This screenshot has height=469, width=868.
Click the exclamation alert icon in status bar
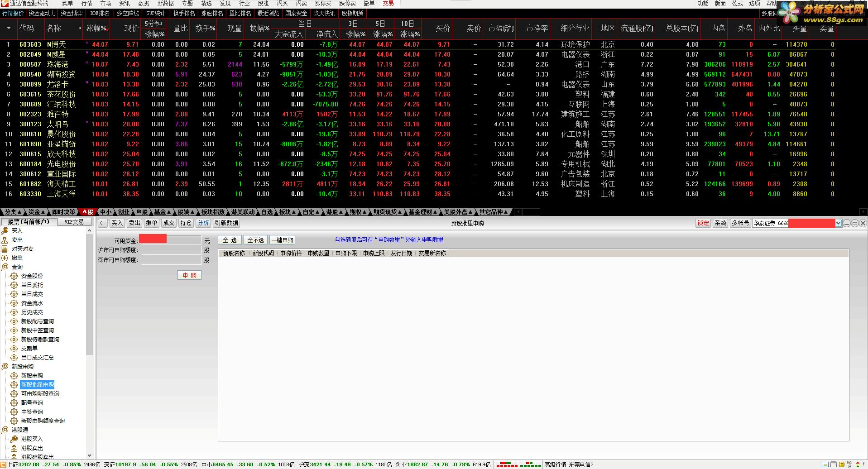tap(864, 464)
